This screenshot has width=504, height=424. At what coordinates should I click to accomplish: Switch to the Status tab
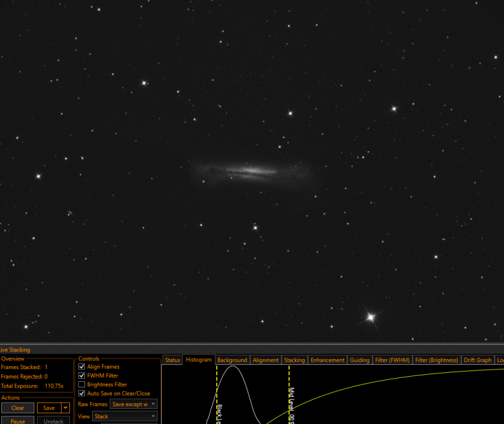coord(173,360)
